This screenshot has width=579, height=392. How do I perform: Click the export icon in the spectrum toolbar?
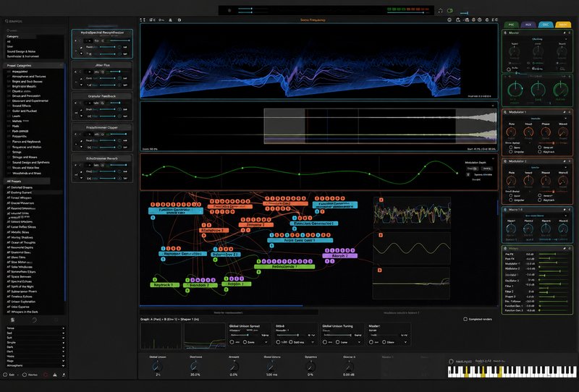(458, 20)
